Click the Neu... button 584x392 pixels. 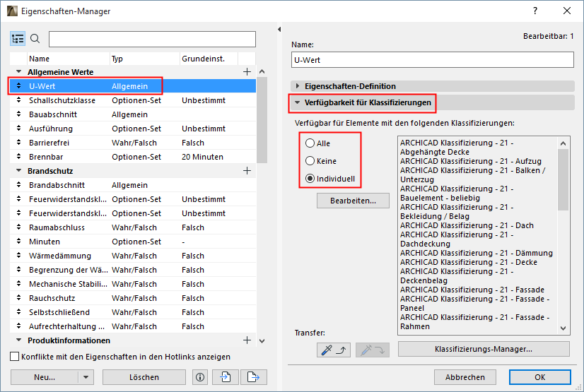45,377
